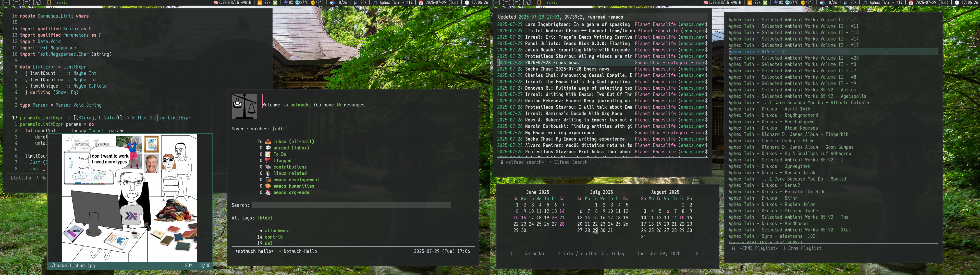Click the haskell_chud.jpg meme image in nsxiv
This screenshot has height=275, width=980.
[129, 198]
